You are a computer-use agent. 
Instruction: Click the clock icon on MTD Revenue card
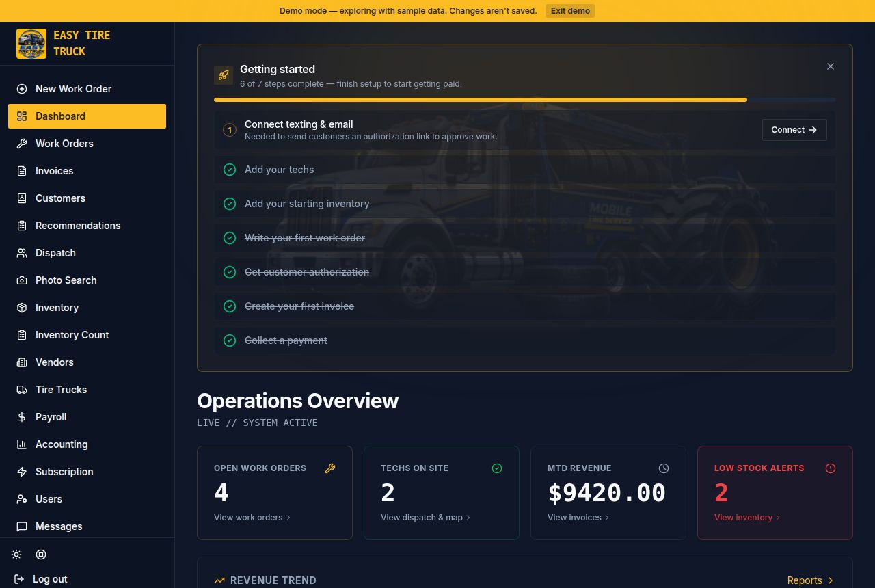[664, 468]
